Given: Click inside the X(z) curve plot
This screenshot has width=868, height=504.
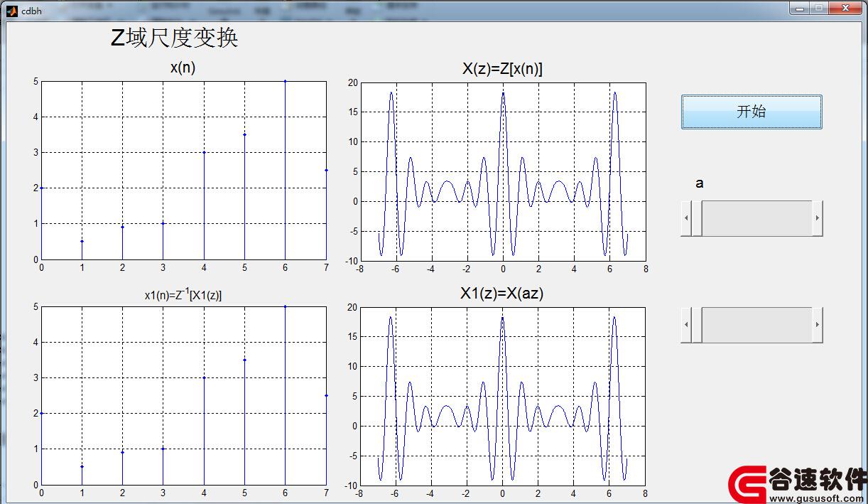Looking at the screenshot, I should pos(503,172).
